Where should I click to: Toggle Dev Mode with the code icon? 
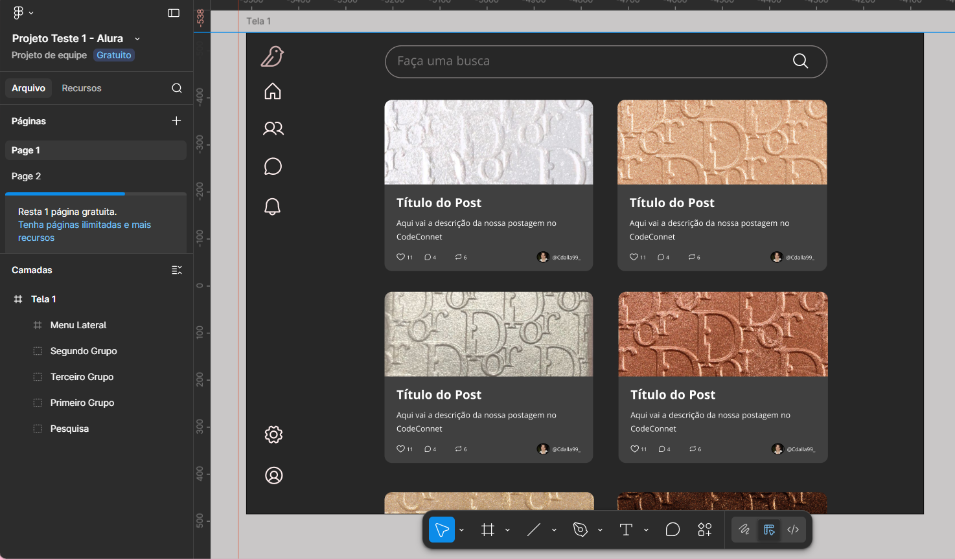[x=793, y=530]
